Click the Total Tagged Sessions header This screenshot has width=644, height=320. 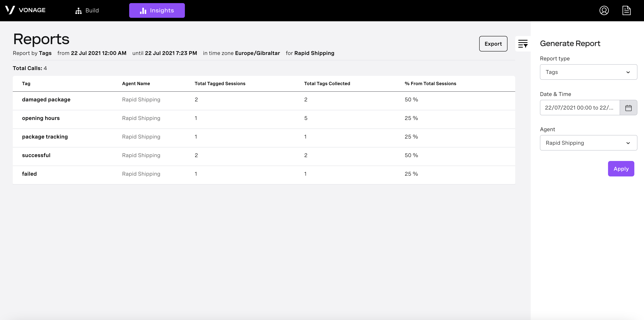(220, 84)
